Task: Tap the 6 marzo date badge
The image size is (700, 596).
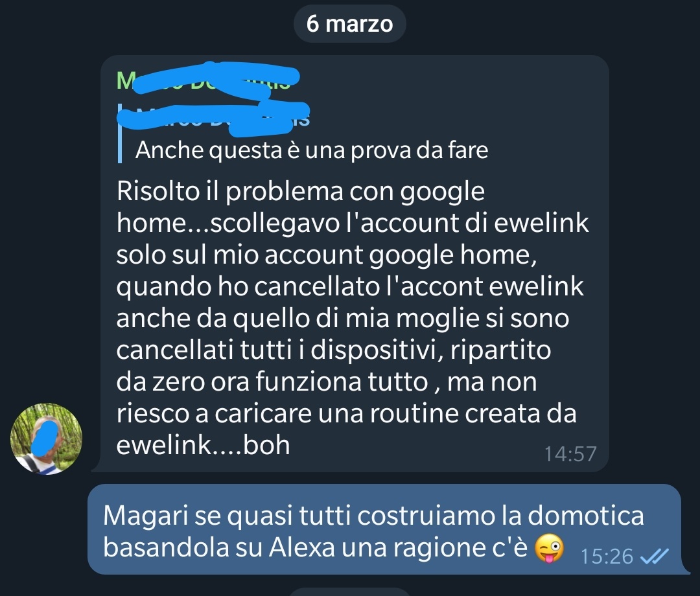Action: click(349, 23)
